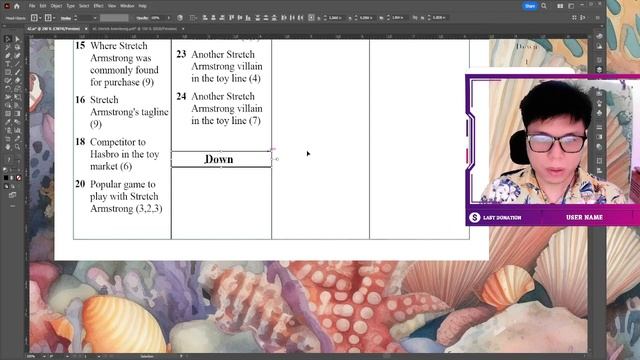Screen dimensions: 640x360
Task: Select the Type tool
Action: point(8,64)
